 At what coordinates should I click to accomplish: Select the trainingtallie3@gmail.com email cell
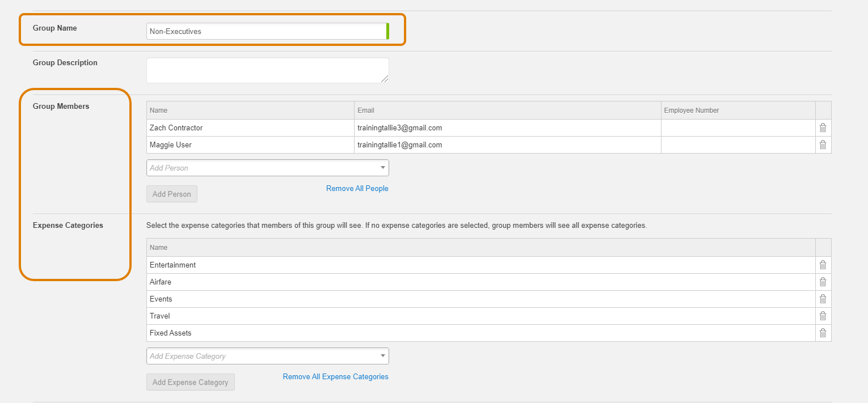coord(507,128)
